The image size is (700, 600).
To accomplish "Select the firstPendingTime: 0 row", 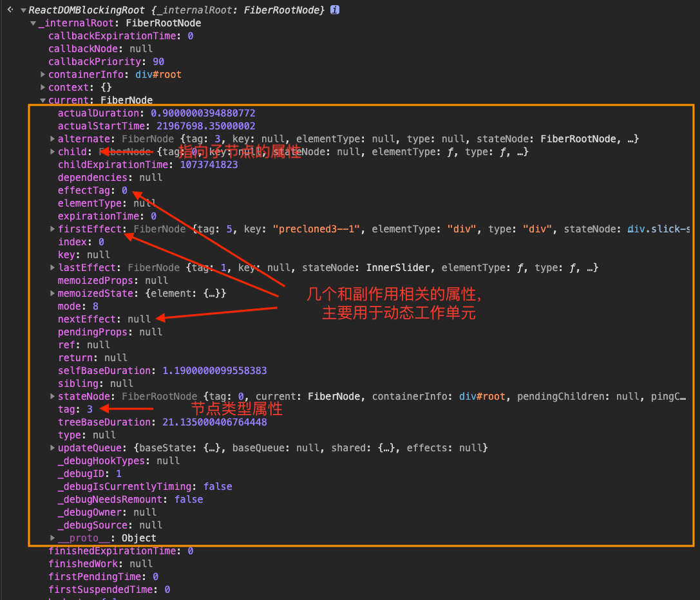I will (x=104, y=577).
